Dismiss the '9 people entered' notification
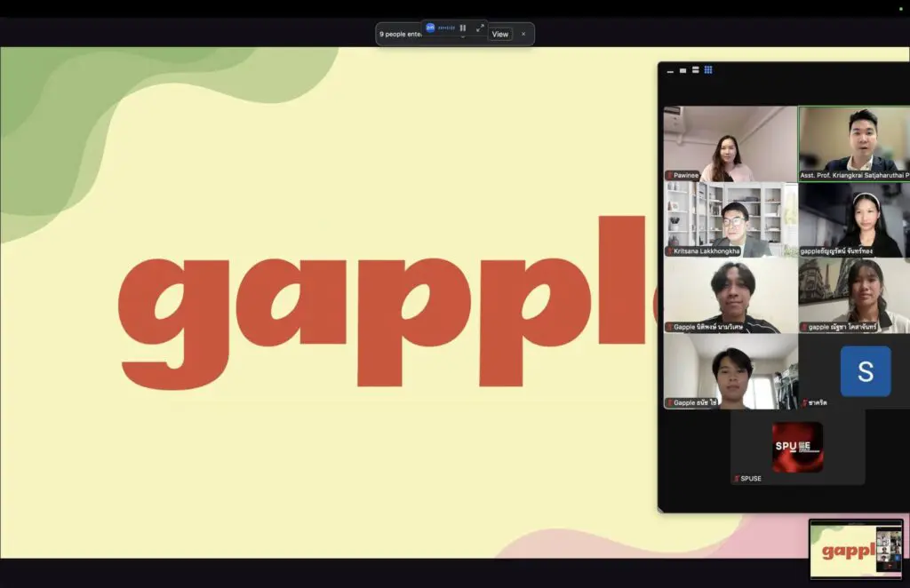This screenshot has height=588, width=910. pyautogui.click(x=523, y=35)
